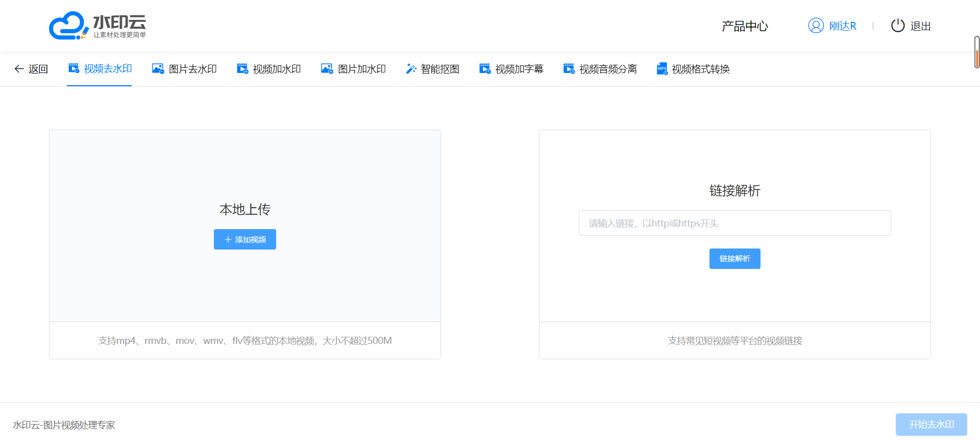This screenshot has height=446, width=980.
Task: Click the 视频音频分离 icon
Action: click(569, 68)
